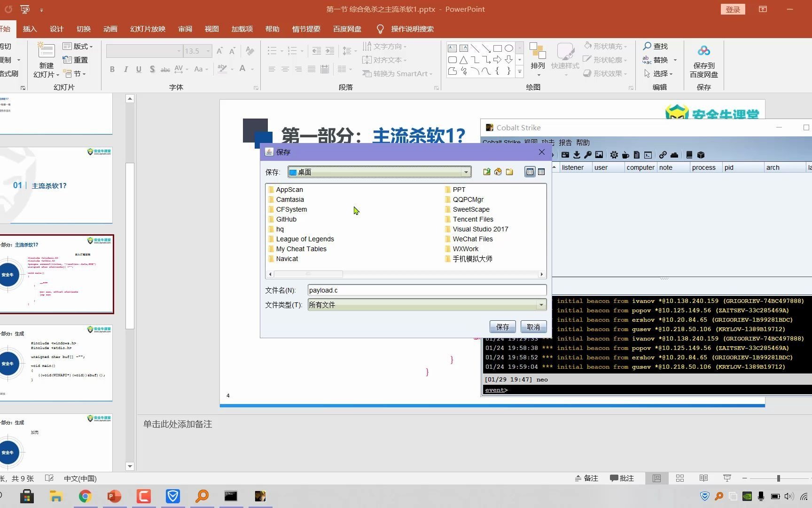
Task: Switch save dialog to list view
Action: (x=530, y=172)
